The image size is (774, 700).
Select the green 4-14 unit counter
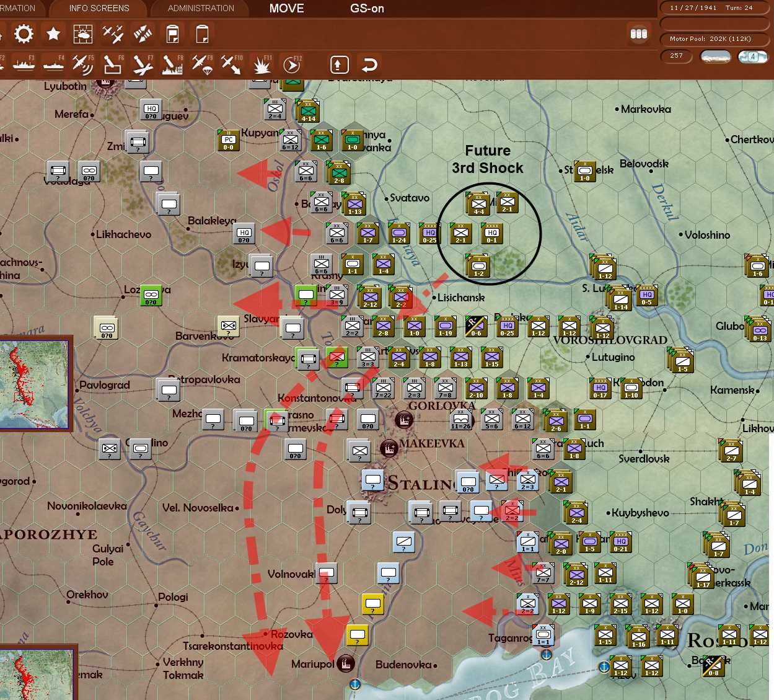pyautogui.click(x=308, y=112)
